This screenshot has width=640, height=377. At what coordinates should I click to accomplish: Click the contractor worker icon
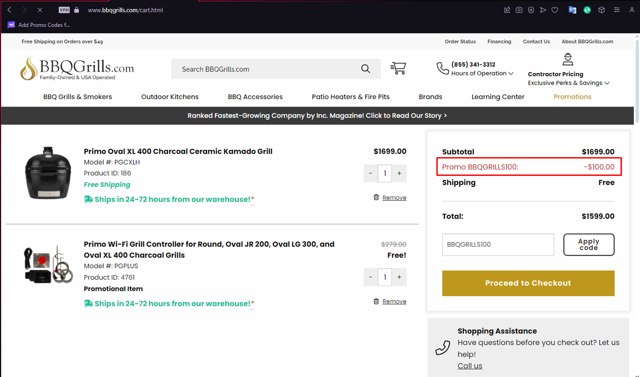(568, 59)
